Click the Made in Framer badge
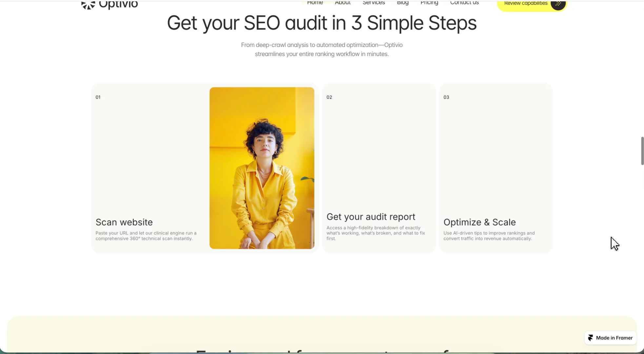Image resolution: width=644 pixels, height=354 pixels. pyautogui.click(x=611, y=338)
